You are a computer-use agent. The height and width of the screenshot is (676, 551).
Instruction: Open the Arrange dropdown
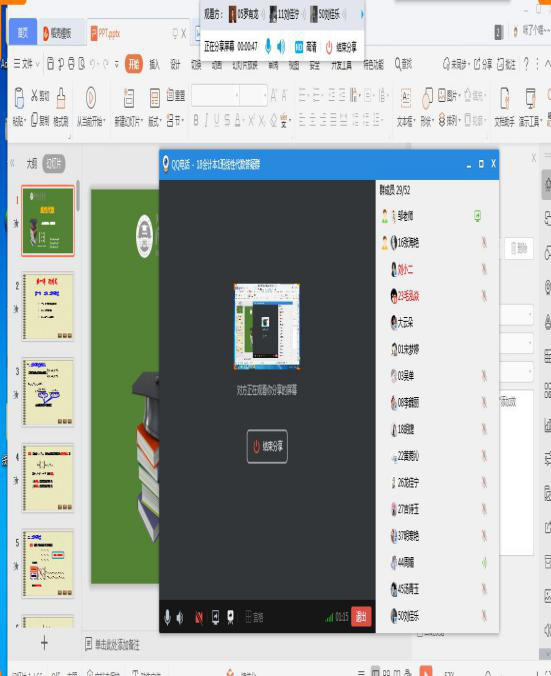point(448,120)
